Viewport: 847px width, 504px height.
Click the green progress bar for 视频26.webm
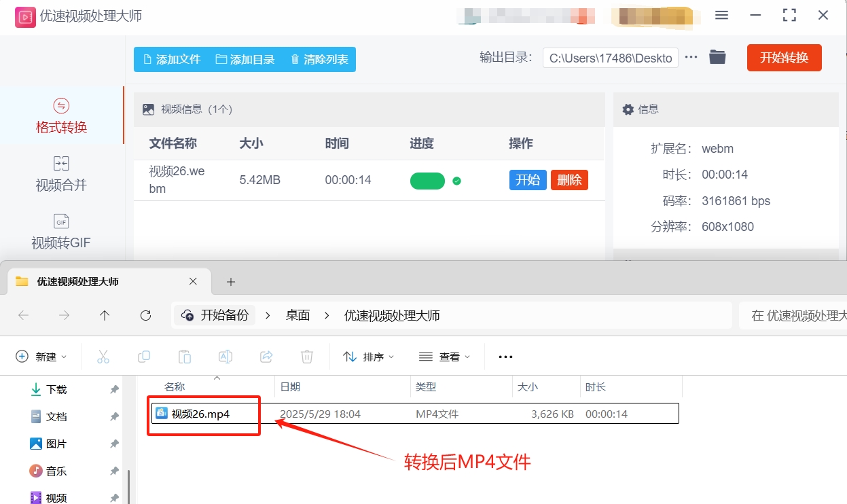pos(427,181)
